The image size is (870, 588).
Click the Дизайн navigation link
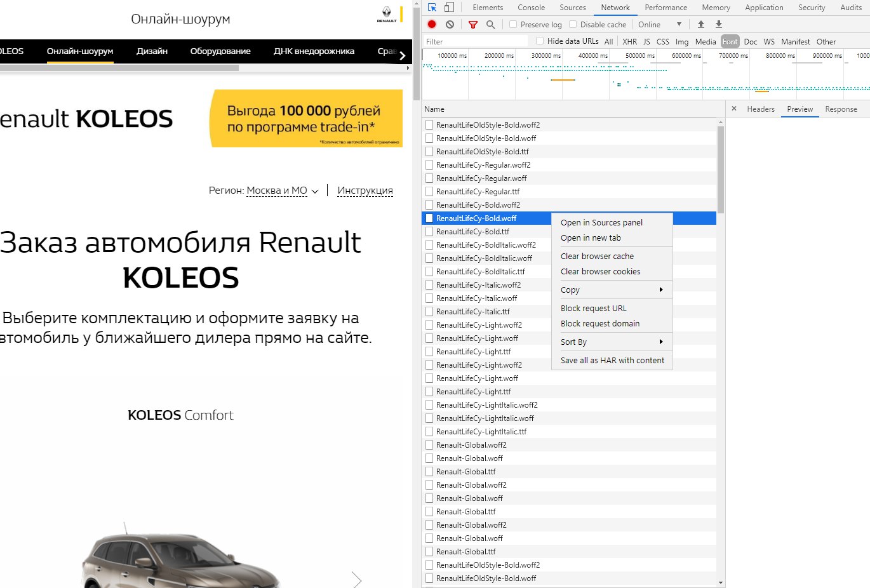152,51
